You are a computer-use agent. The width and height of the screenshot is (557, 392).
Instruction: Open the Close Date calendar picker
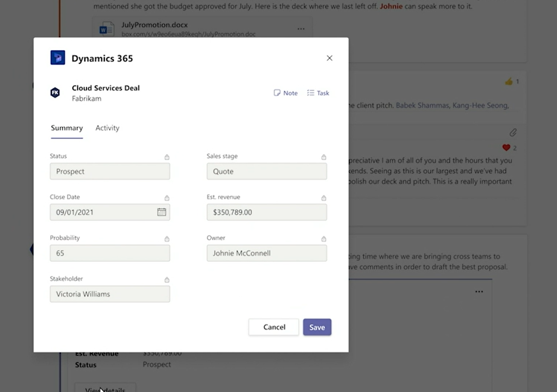tap(162, 212)
